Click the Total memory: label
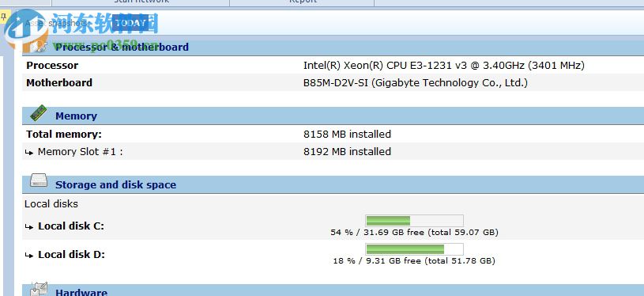This screenshot has width=644, height=296. pos(64,134)
